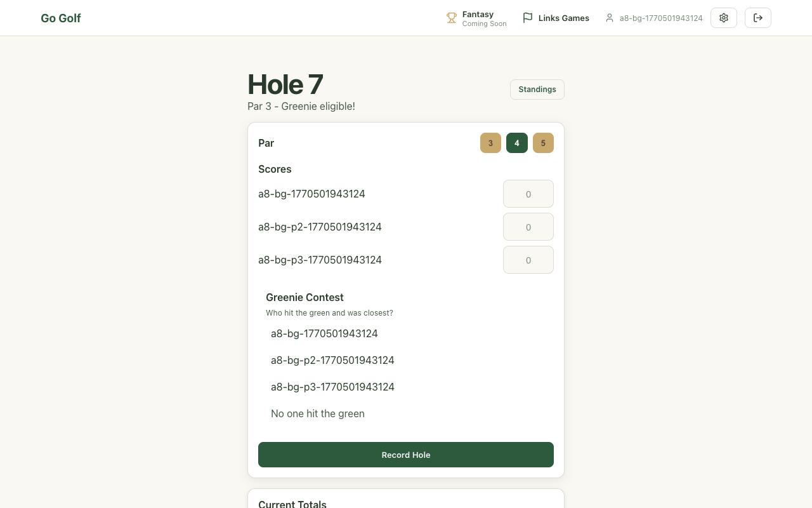Select 'No one hit the green'
The image size is (812, 508).
[318, 413]
